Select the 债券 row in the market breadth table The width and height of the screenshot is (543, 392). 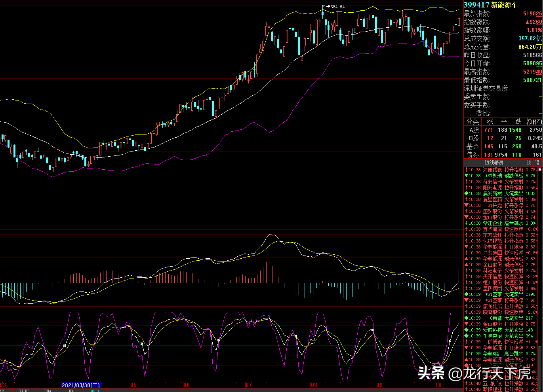pyautogui.click(x=503, y=155)
